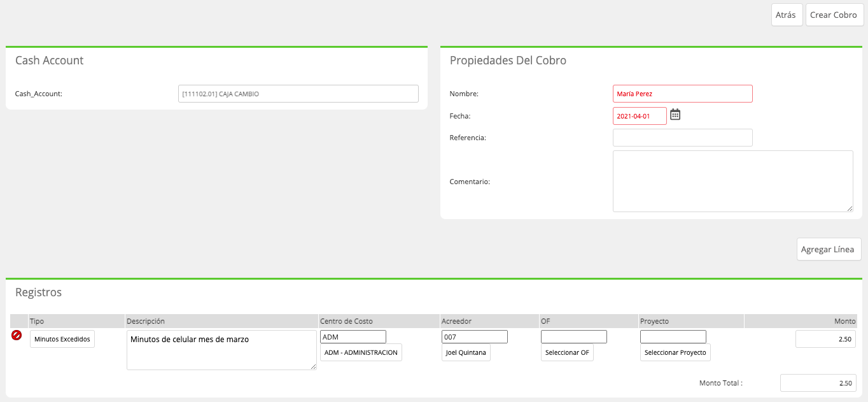The height and width of the screenshot is (402, 868).
Task: Click the Seleccionar Proyecto button
Action: pos(675,352)
